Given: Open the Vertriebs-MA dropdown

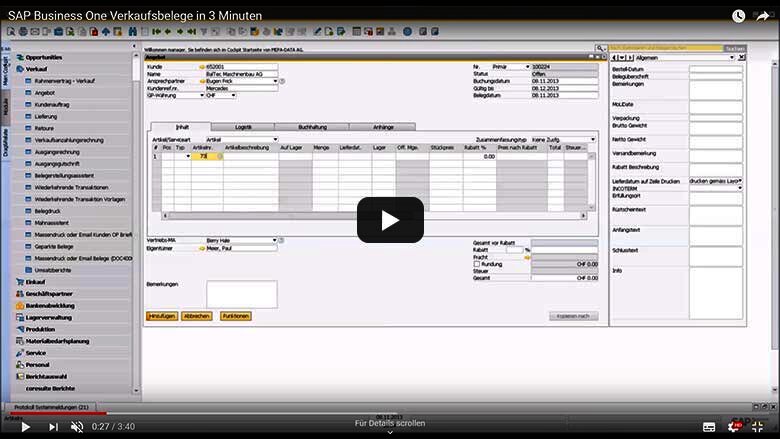Looking at the screenshot, I should coord(276,241).
